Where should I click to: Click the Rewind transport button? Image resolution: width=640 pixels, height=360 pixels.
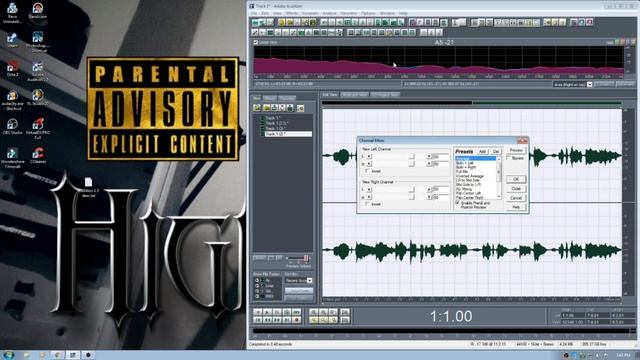pyautogui.click(x=267, y=320)
